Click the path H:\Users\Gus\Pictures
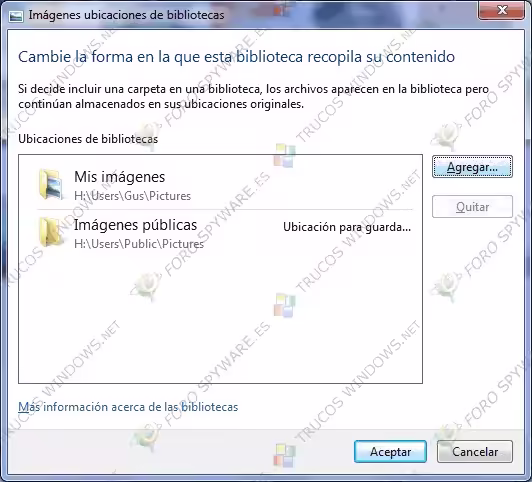 pos(132,196)
